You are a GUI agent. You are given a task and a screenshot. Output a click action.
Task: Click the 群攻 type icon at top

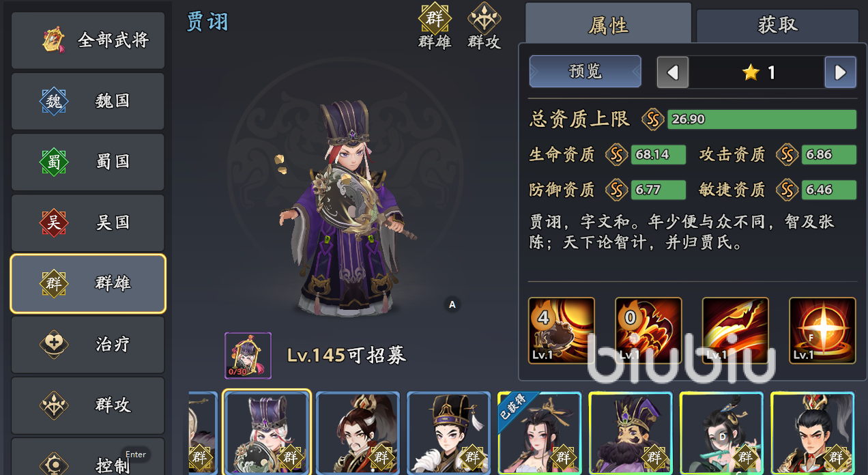coord(484,18)
